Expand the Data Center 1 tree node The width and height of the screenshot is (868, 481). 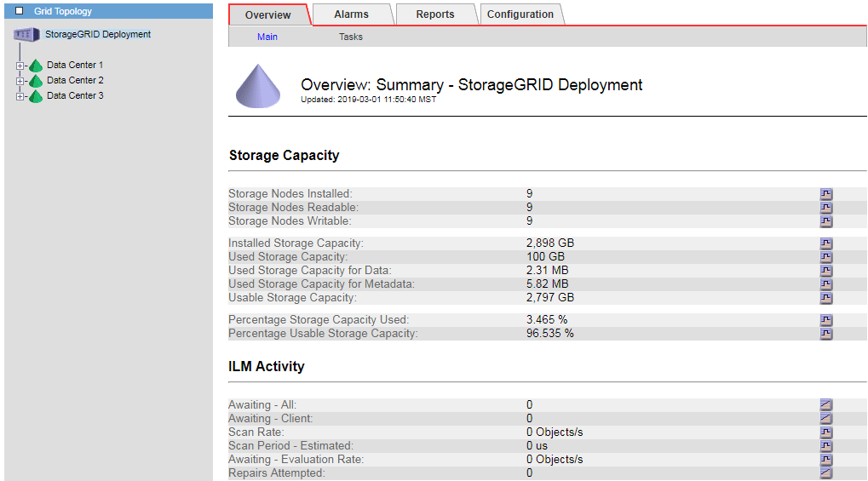coord(20,66)
